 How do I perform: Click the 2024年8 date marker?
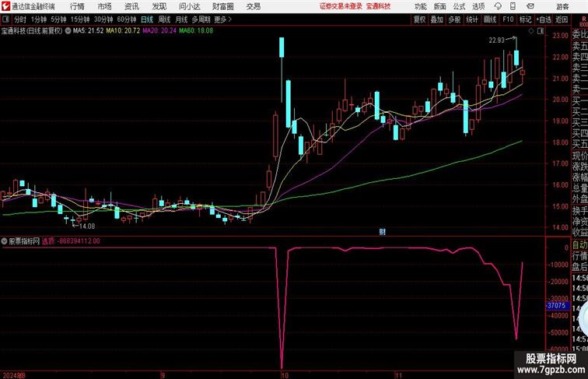14,375
